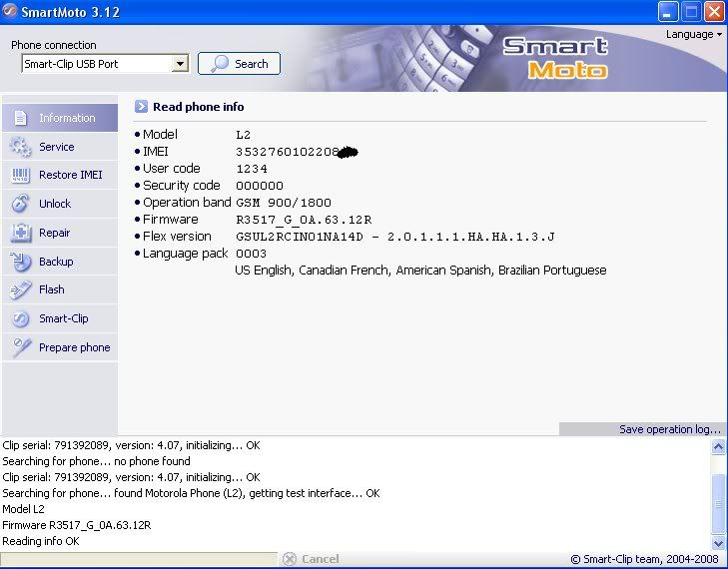This screenshot has width=728, height=569.
Task: Click log line 'Firmware R3517_G_0A.63.12R'
Action: [77, 525]
